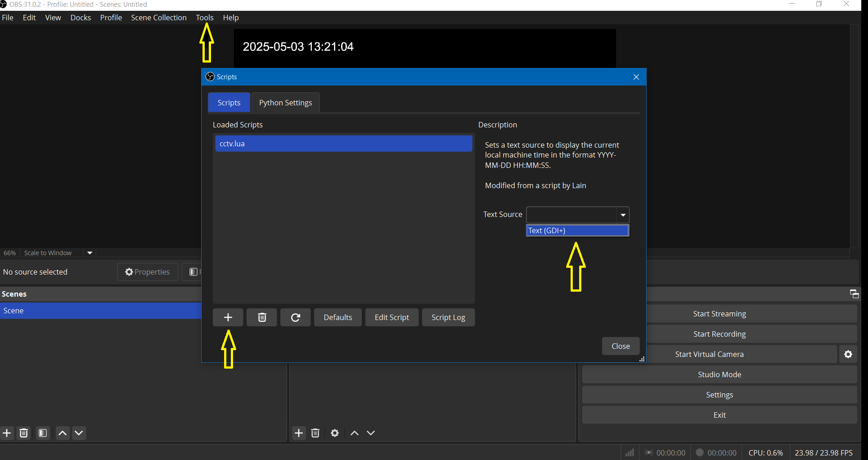Delete the selected scene via trash icon
This screenshot has height=460, width=868.
pyautogui.click(x=24, y=433)
